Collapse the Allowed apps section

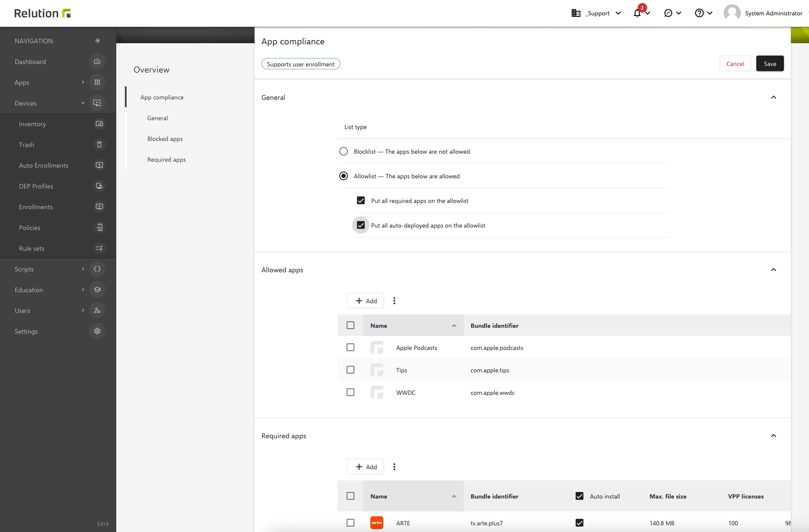774,270
